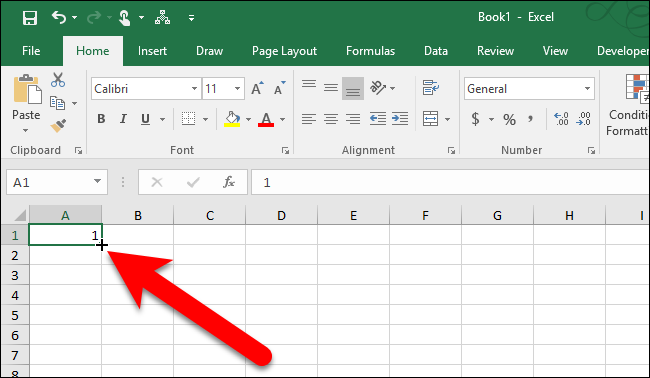The width and height of the screenshot is (650, 378).
Task: Apply the yellow Fill Color
Action: [232, 119]
